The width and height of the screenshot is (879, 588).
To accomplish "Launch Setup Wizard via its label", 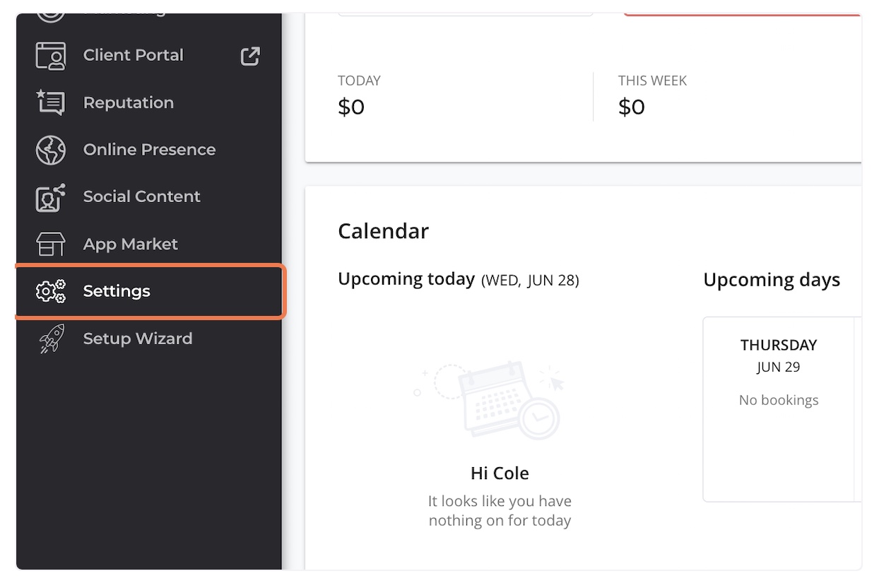I will point(137,339).
